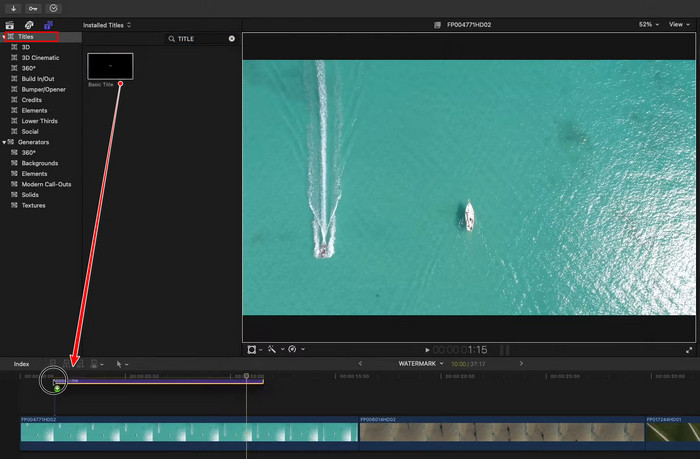The width and height of the screenshot is (700, 459).
Task: Click the Connect clip to primary storyline icon
Action: pos(53,364)
